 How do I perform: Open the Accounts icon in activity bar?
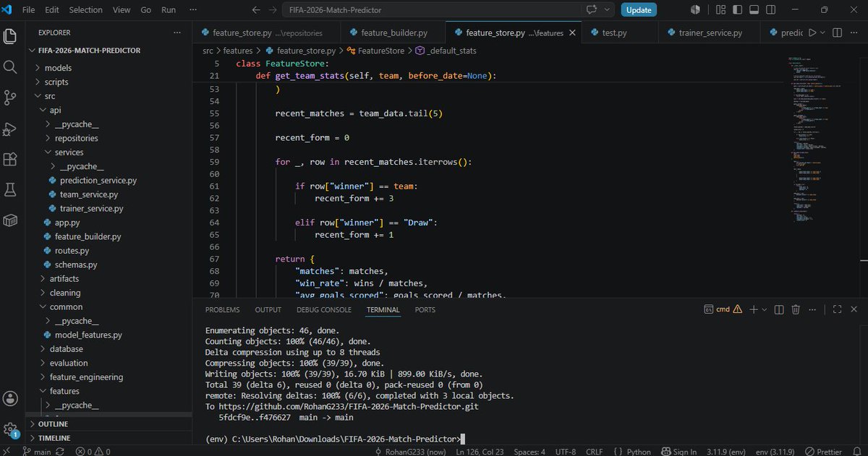10,398
